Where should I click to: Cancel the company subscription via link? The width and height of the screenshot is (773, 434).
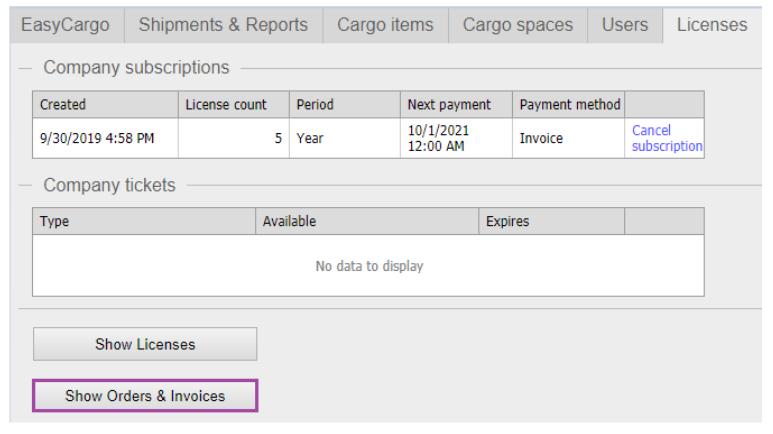[667, 138]
